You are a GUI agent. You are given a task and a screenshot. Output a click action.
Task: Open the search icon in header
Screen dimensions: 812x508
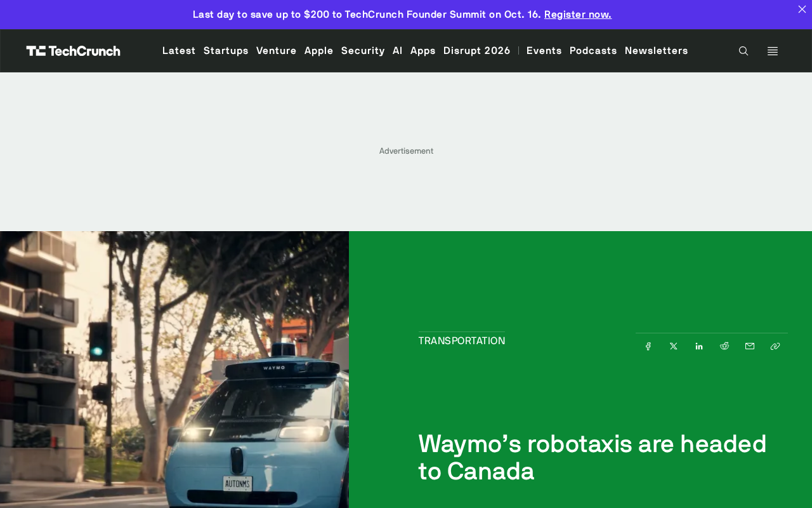tap(743, 51)
